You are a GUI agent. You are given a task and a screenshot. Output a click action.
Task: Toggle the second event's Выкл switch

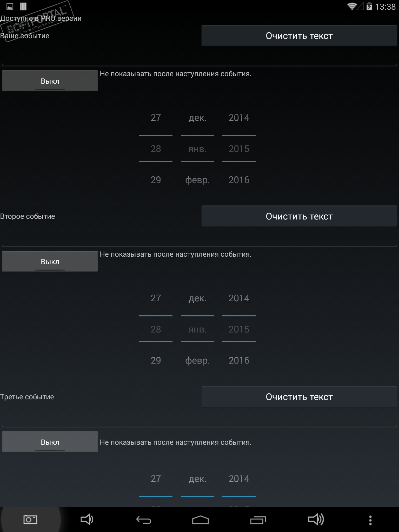click(50, 262)
